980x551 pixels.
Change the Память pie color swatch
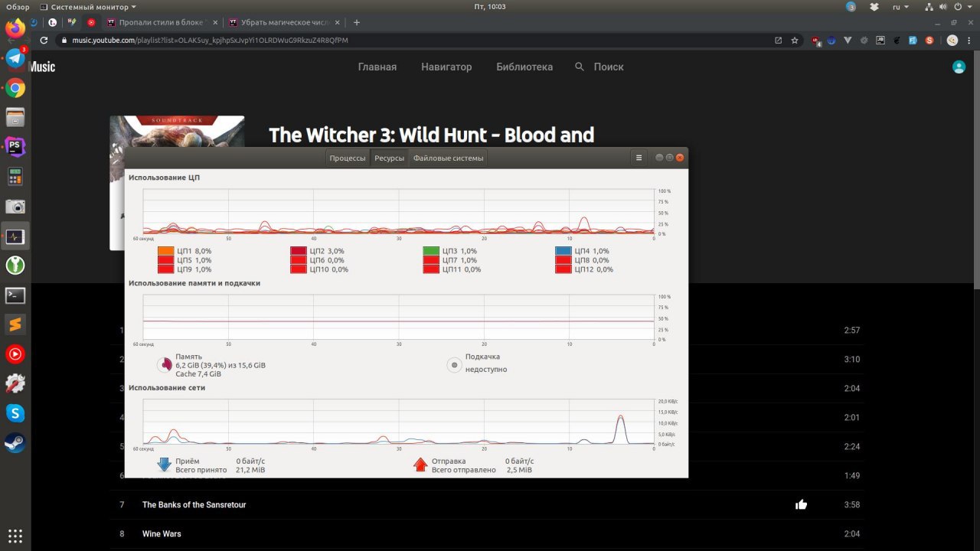[164, 365]
